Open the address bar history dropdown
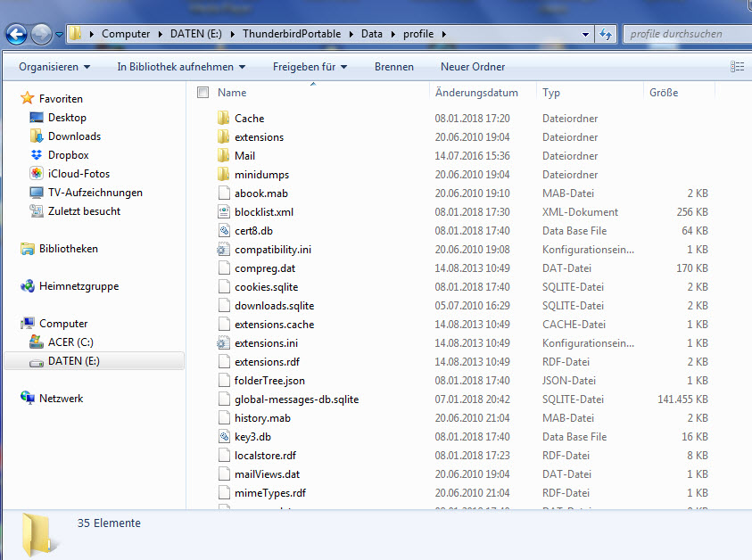The width and height of the screenshot is (752, 560). pos(585,34)
